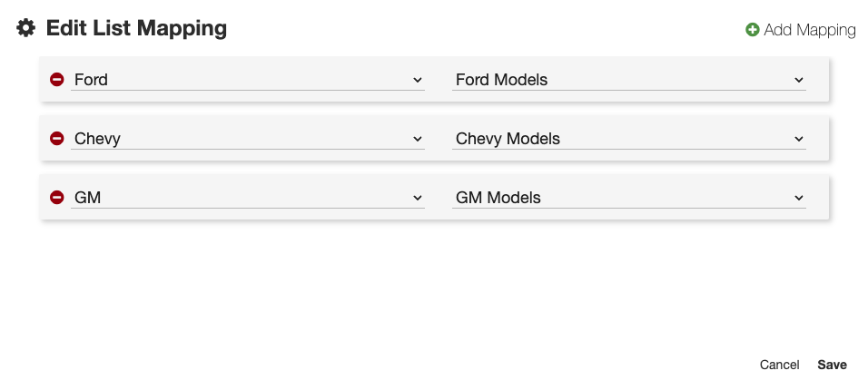
Task: Click the Ford selection field text
Action: pyautogui.click(x=91, y=80)
